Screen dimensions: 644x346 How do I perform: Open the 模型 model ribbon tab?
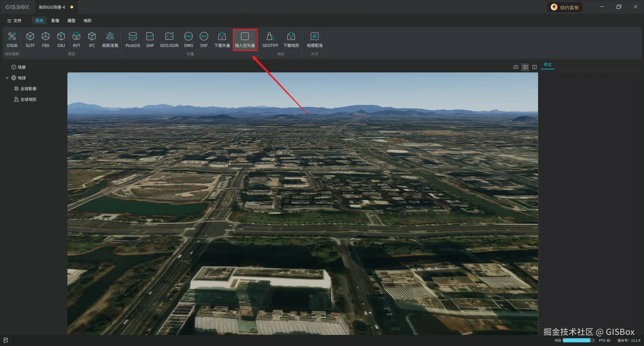(71, 21)
